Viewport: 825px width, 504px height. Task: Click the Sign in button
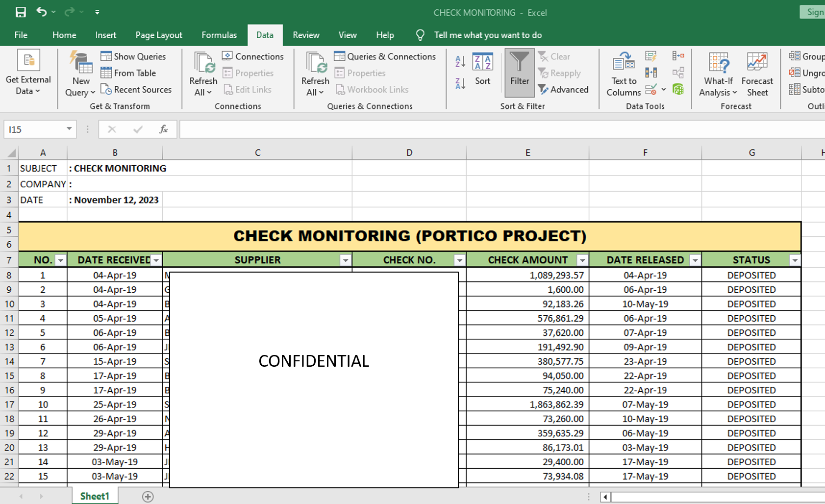click(x=813, y=12)
